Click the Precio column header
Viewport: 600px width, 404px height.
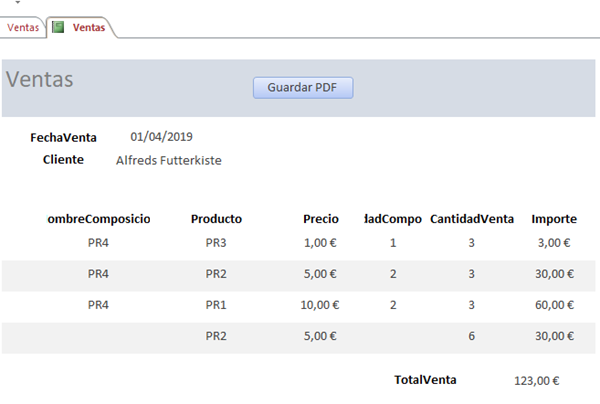coord(321,218)
